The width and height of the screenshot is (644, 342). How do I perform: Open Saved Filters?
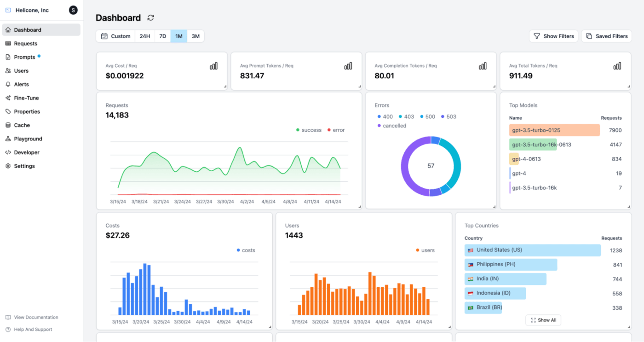pos(606,36)
